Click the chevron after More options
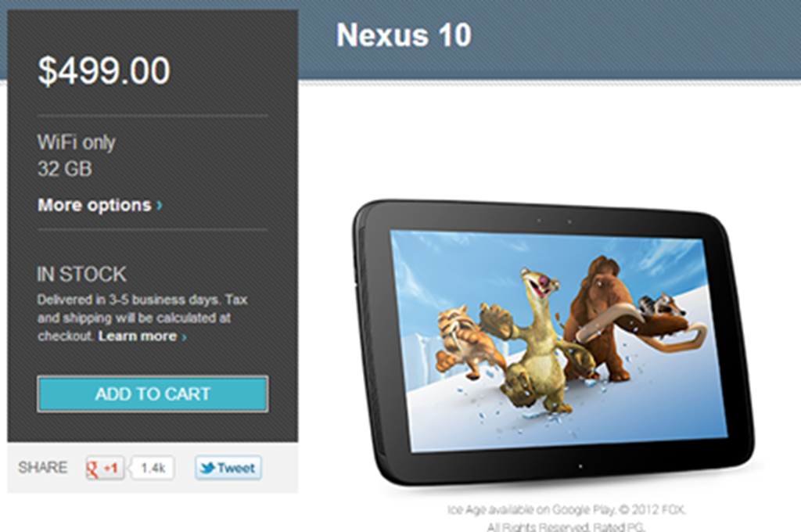Image resolution: width=801 pixels, height=532 pixels. 160,205
